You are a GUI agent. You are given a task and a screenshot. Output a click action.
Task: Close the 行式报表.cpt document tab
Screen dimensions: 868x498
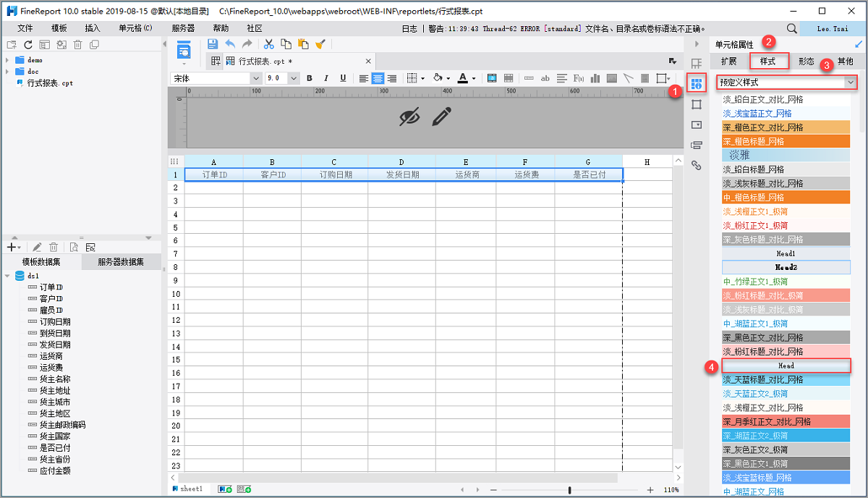pyautogui.click(x=368, y=61)
